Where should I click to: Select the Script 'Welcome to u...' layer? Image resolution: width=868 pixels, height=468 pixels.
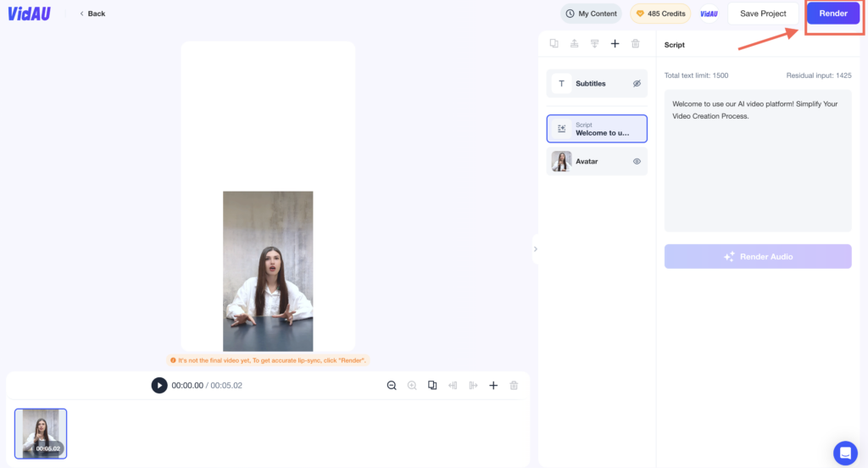[x=597, y=129]
